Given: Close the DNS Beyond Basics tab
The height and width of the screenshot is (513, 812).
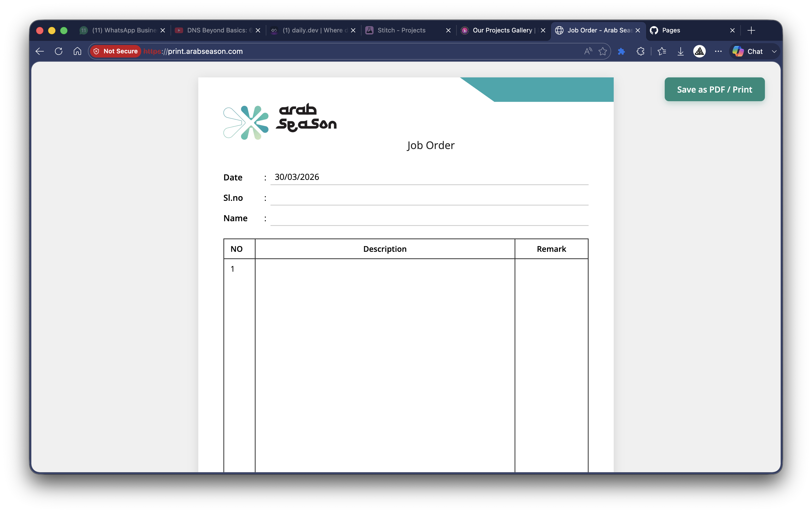Looking at the screenshot, I should click(258, 30).
